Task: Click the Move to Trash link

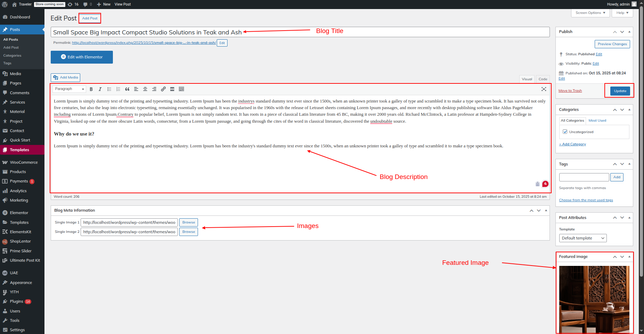Action: 570,91
